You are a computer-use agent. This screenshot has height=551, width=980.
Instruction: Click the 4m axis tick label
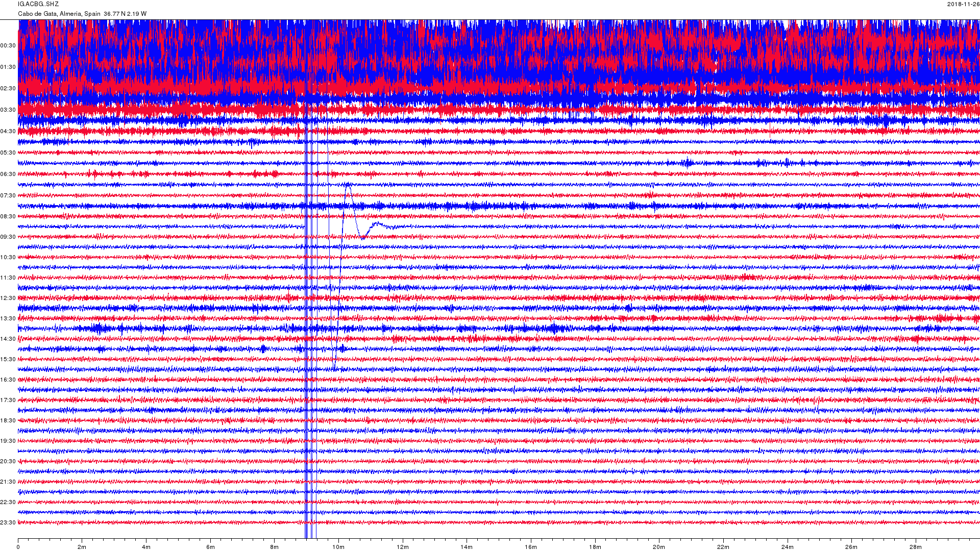tap(146, 547)
